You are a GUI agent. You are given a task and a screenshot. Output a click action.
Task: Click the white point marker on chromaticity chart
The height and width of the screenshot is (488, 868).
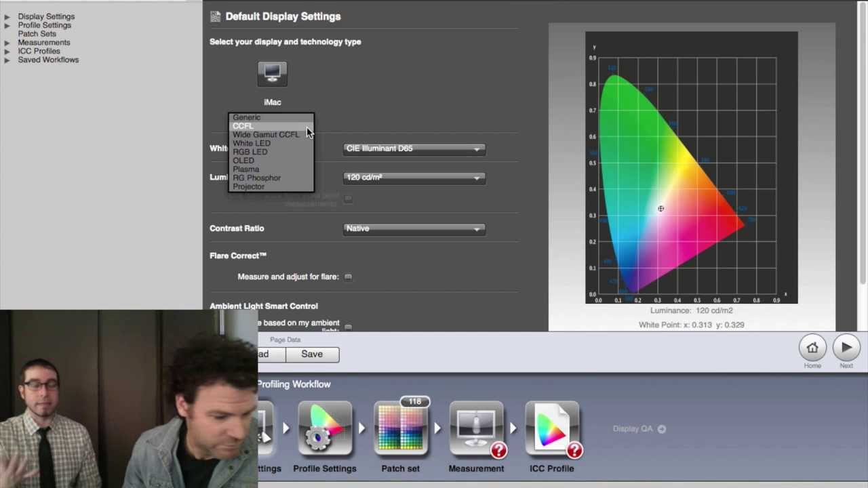[660, 209]
